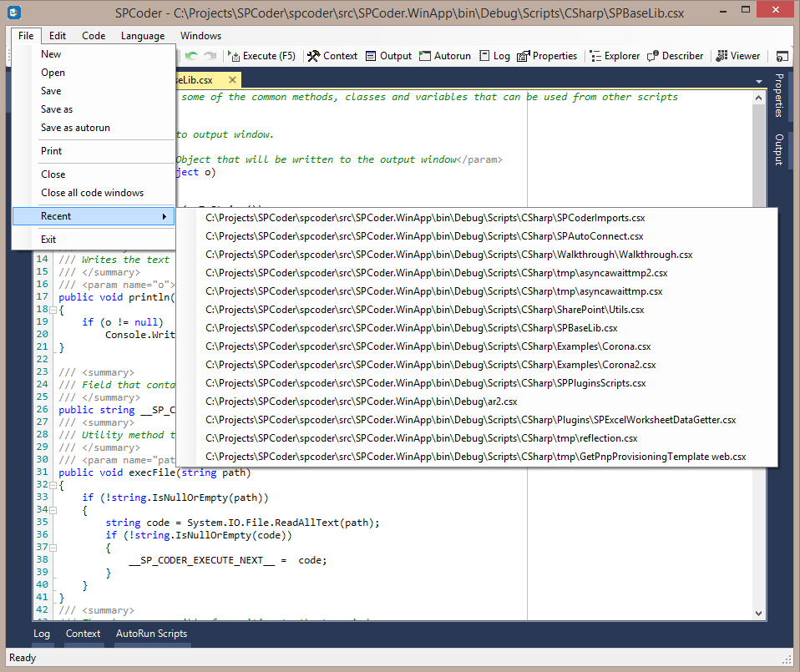Viewport: 800px width, 672px height.
Task: Open recent file SPAutoConnect.csx
Action: [477, 236]
